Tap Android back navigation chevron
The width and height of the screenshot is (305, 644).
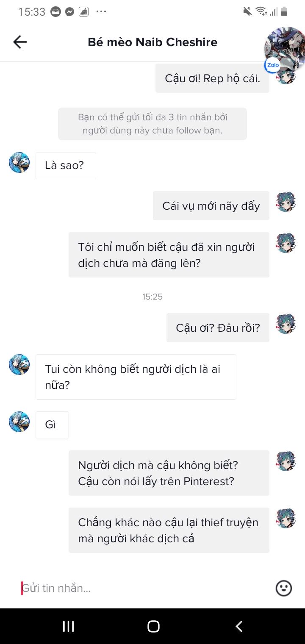click(x=239, y=626)
